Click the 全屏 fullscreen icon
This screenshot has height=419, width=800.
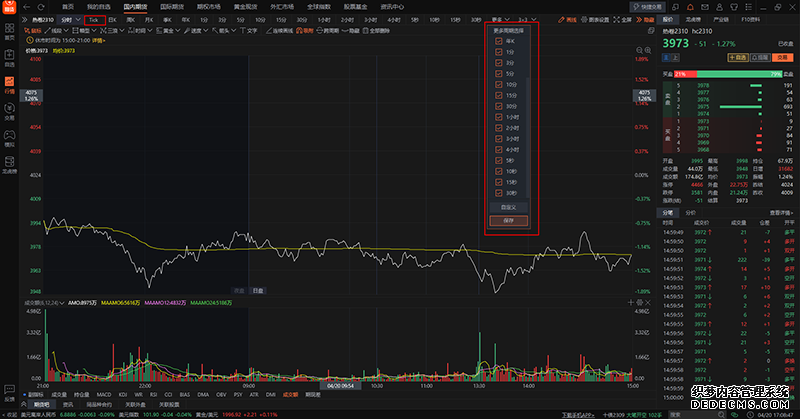click(620, 19)
